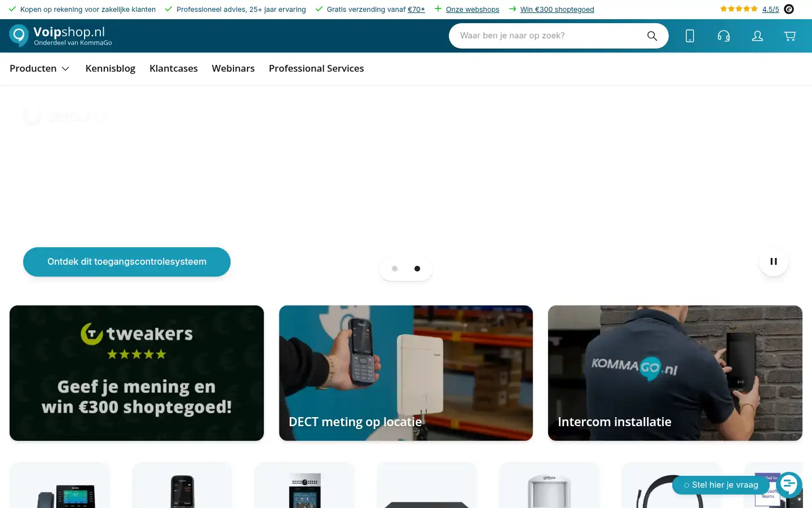Open the shopping cart icon
This screenshot has width=812, height=508.
click(790, 36)
